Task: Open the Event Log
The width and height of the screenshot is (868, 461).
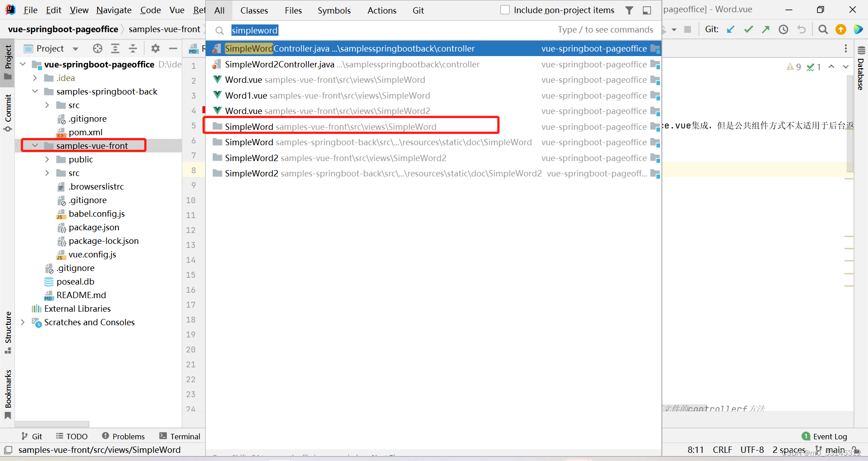Action: coord(830,436)
